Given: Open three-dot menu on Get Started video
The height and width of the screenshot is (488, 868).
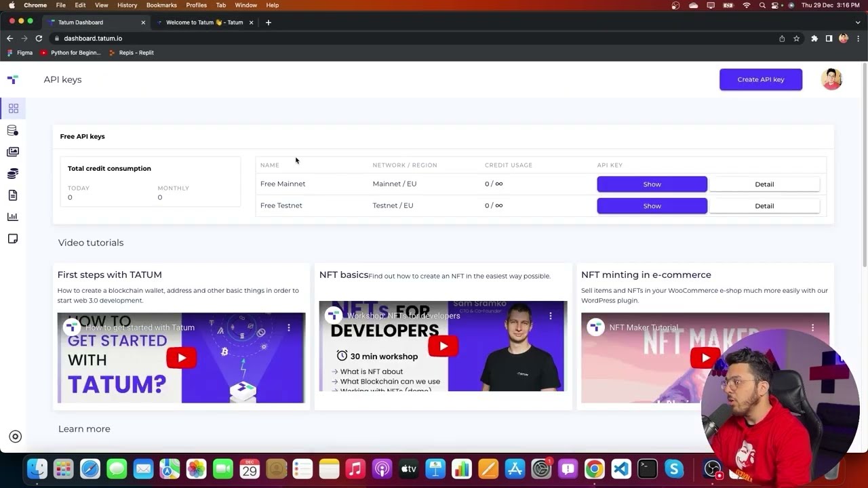Looking at the screenshot, I should 289,327.
